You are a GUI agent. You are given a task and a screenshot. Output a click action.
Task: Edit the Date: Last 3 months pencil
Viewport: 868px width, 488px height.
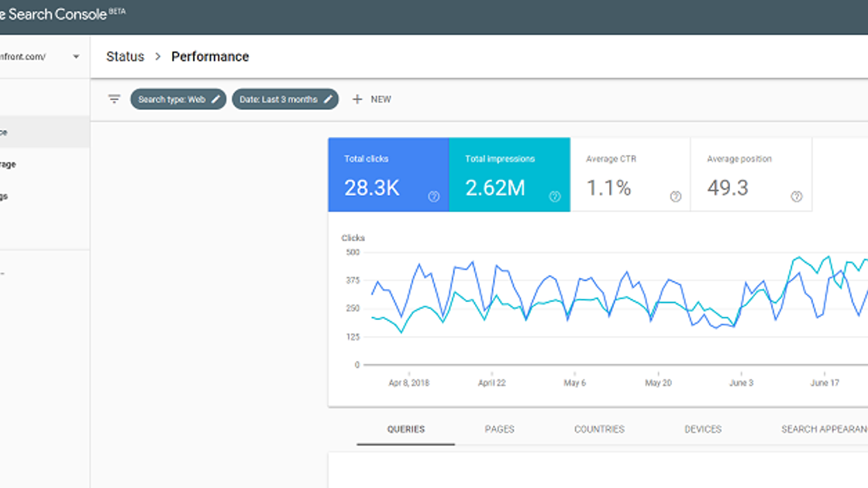point(328,99)
